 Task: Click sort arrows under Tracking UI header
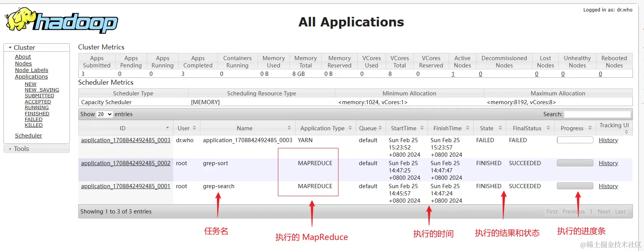click(x=626, y=132)
